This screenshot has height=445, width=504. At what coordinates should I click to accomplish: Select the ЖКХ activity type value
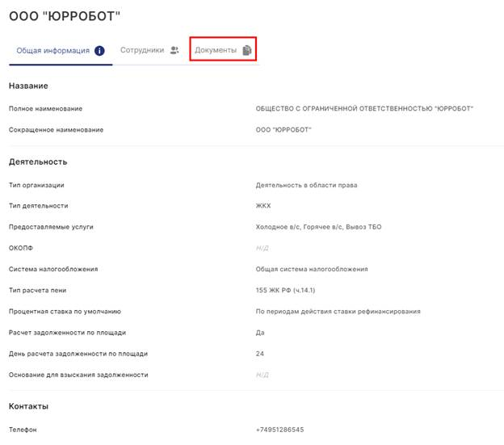pyautogui.click(x=263, y=206)
